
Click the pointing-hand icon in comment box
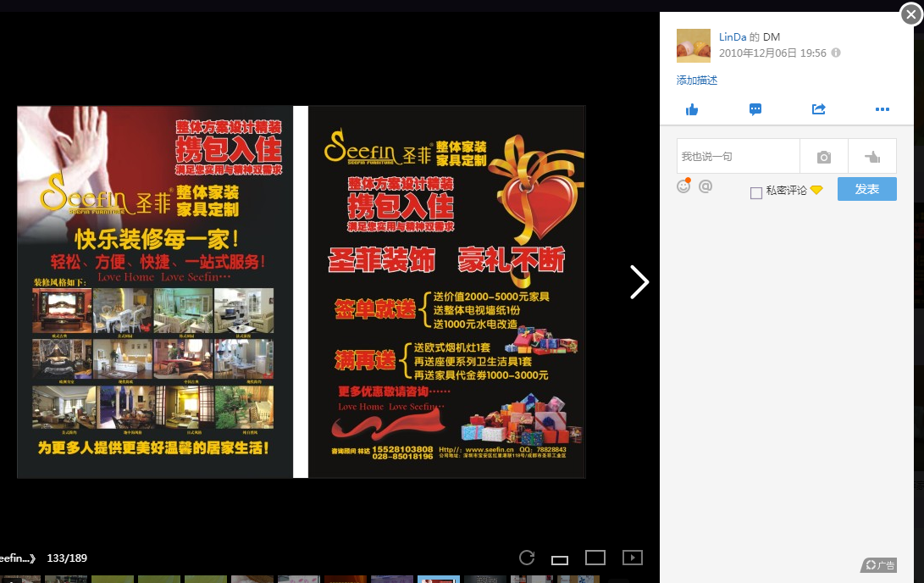872,156
